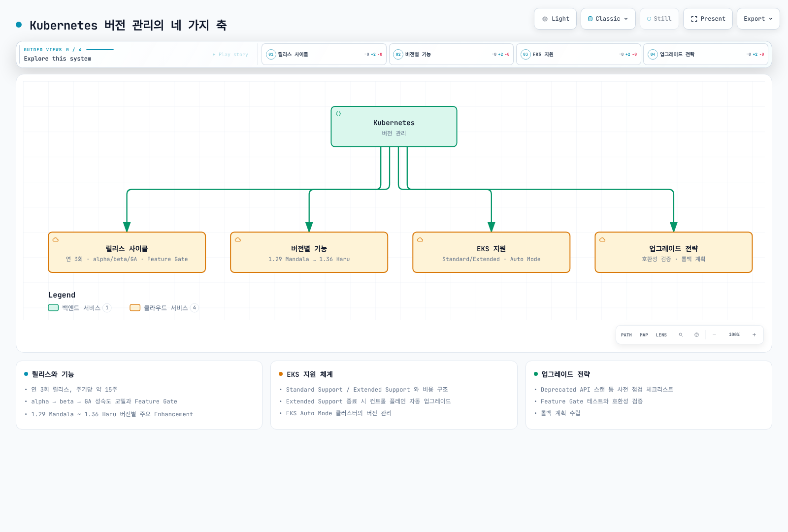This screenshot has height=532, width=788.
Task: Select guided view 01 릴리스 사이클
Action: (324, 54)
